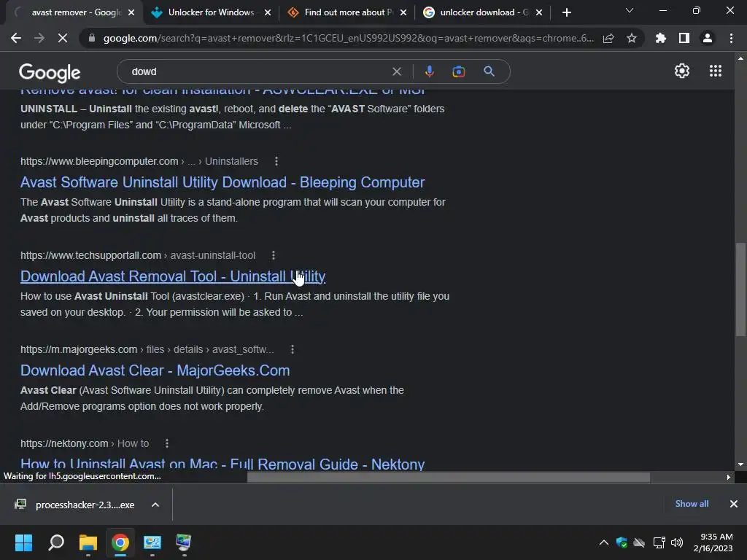The height and width of the screenshot is (560, 747).
Task: Click the https://www.bleepingcomputer.com breadcrumb text
Action: (99, 161)
